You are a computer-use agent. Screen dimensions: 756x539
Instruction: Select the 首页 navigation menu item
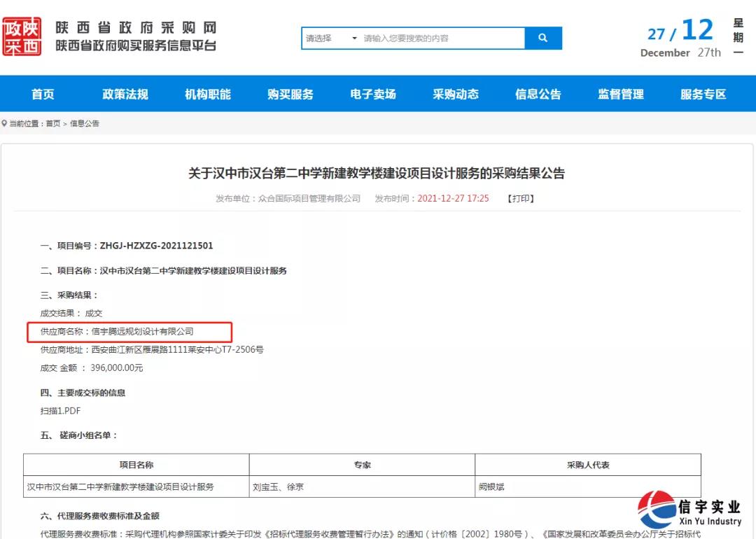click(x=42, y=93)
